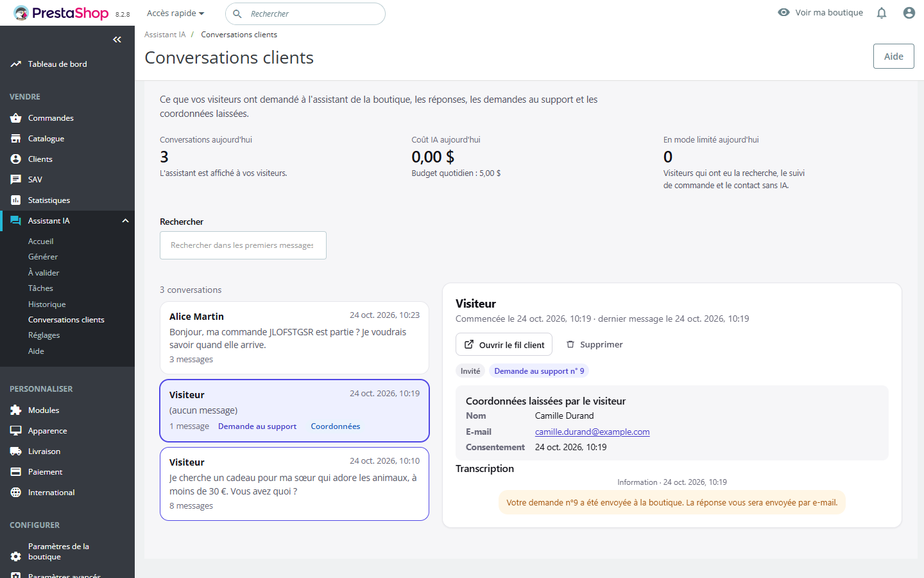This screenshot has width=924, height=578.
Task: Click the Paiement card icon
Action: 16,472
